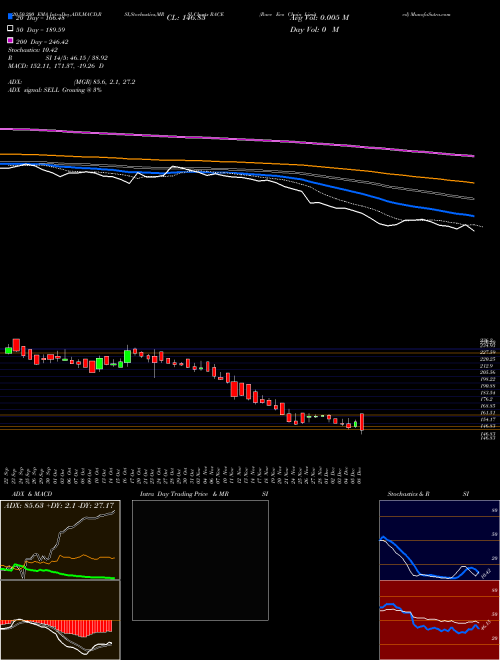Viewport: 500px width, 660px height.
Task: Select the '50 Day = 189.59' legend text
Action: point(40,29)
